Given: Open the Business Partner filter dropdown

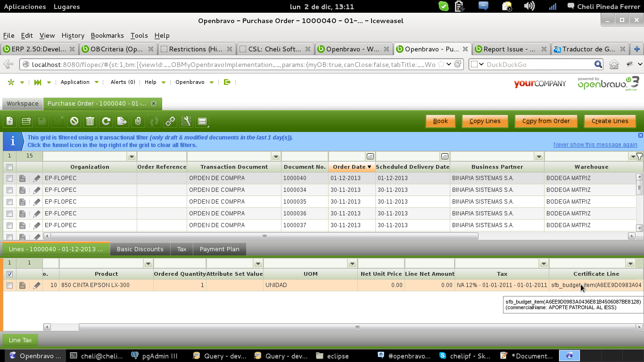Looking at the screenshot, I should click(x=539, y=156).
